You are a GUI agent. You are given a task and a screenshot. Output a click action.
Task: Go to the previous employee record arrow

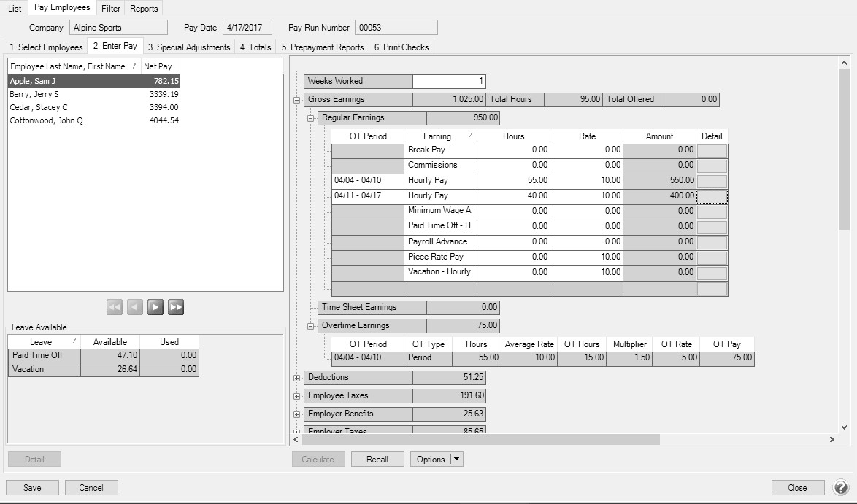pyautogui.click(x=134, y=307)
